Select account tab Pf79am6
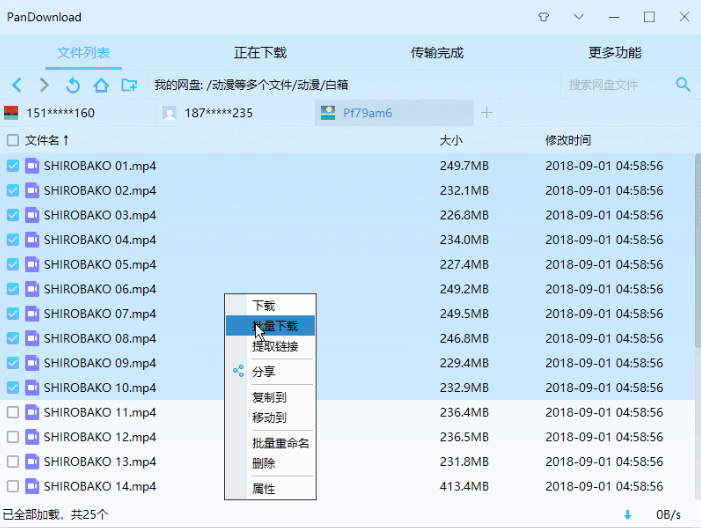This screenshot has height=528, width=701. point(394,113)
